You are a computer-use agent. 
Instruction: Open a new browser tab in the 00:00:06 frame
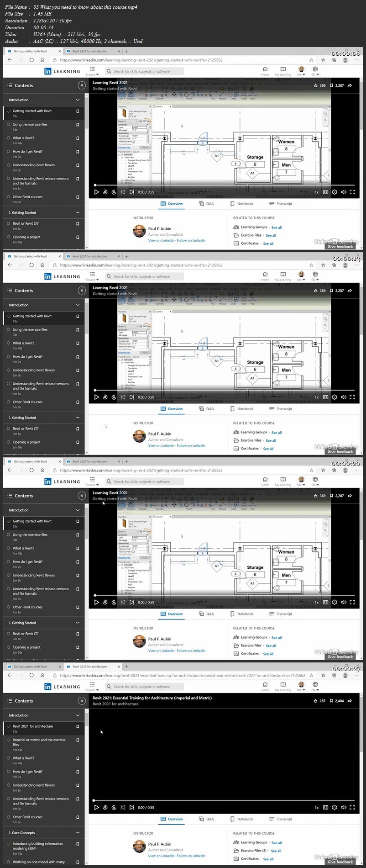126,51
